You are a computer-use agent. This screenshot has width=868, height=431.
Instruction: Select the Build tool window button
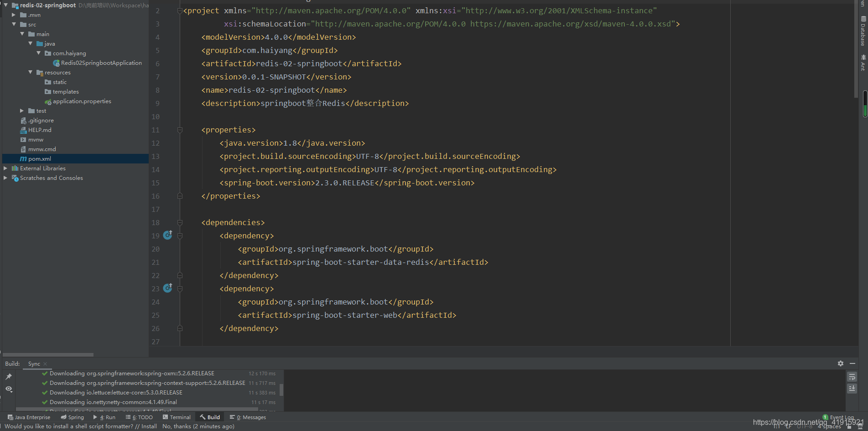pos(210,417)
